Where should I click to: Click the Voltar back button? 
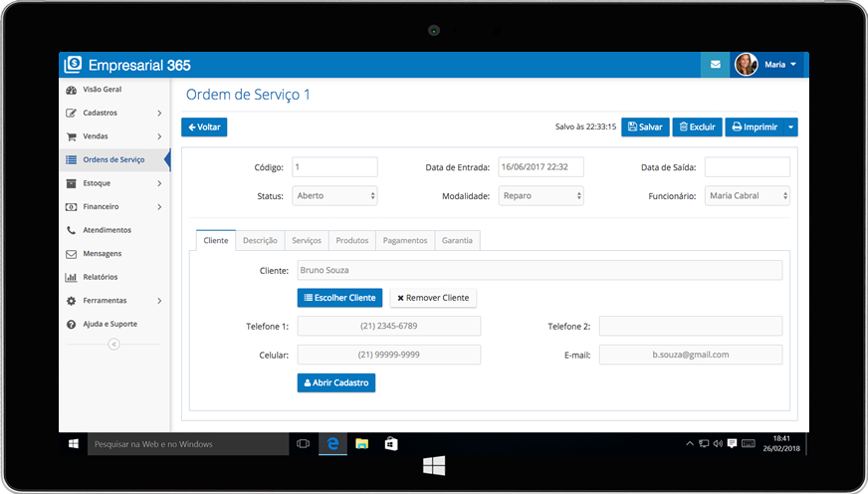[204, 126]
